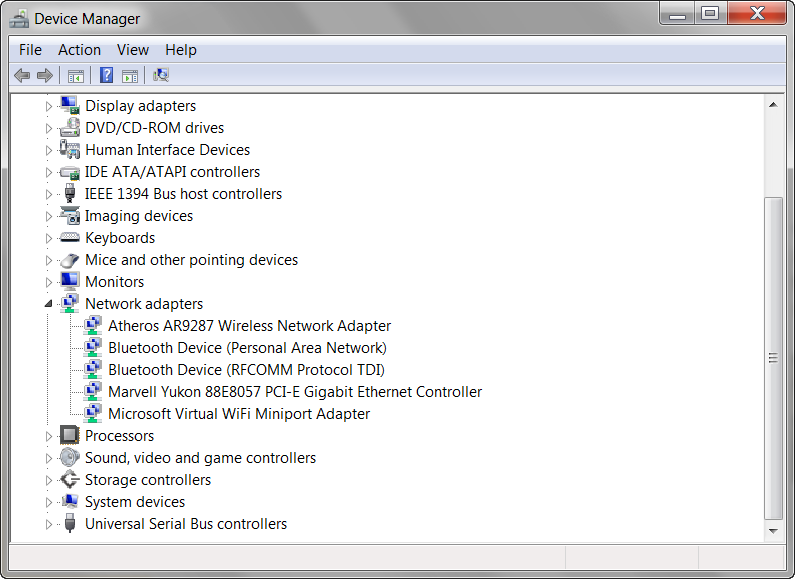Open the File menu
Viewport: 795px width, 579px height.
(x=30, y=50)
